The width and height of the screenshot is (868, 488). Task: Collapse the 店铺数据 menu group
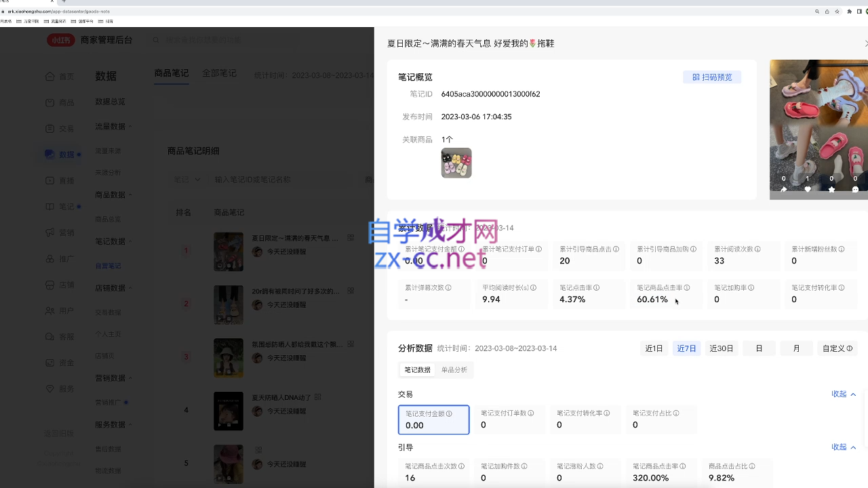pyautogui.click(x=130, y=288)
